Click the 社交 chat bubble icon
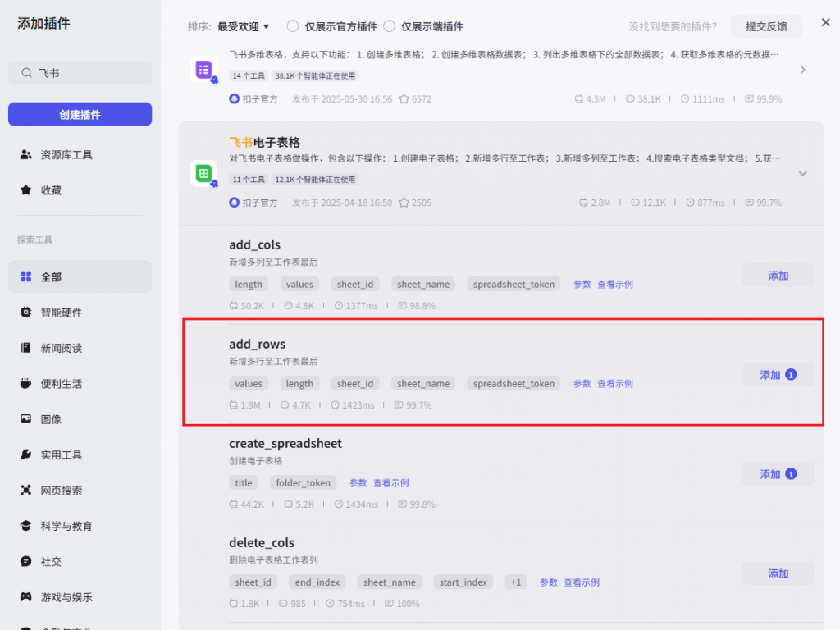The width and height of the screenshot is (840, 630). click(x=25, y=561)
